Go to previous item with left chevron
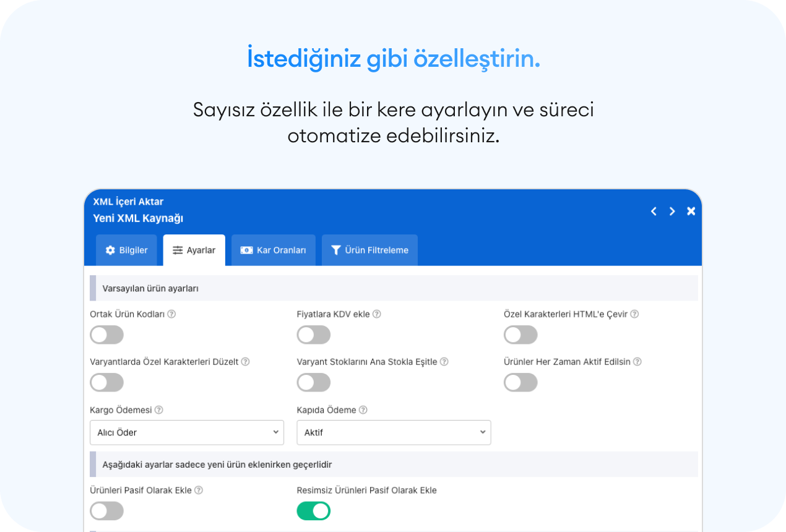This screenshot has width=786, height=532. pyautogui.click(x=654, y=212)
